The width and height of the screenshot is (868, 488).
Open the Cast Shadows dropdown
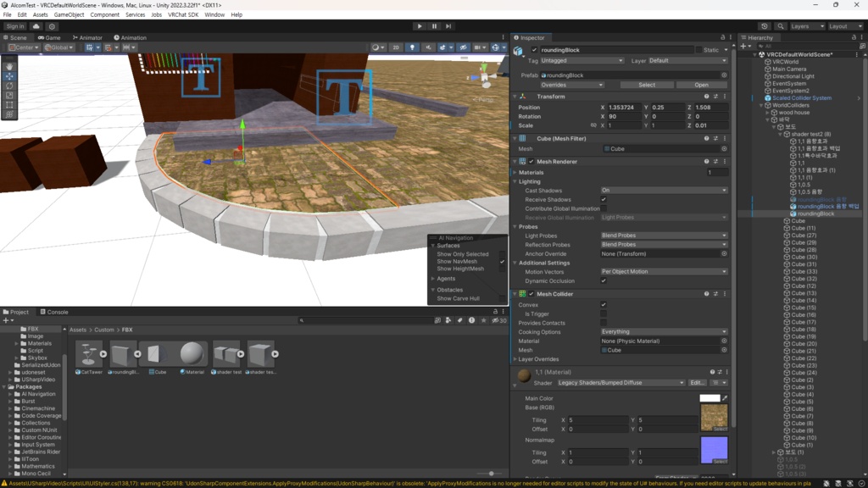[x=664, y=191]
